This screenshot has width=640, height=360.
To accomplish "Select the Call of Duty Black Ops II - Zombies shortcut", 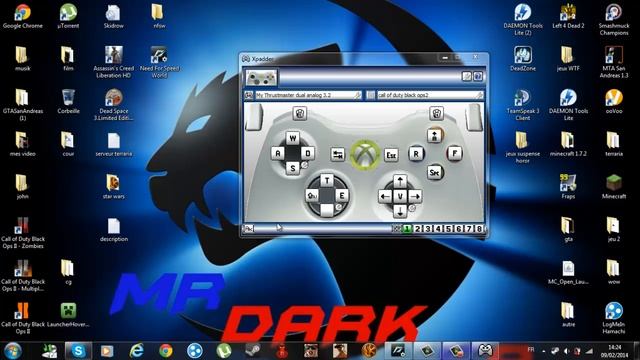I will 22,233.
